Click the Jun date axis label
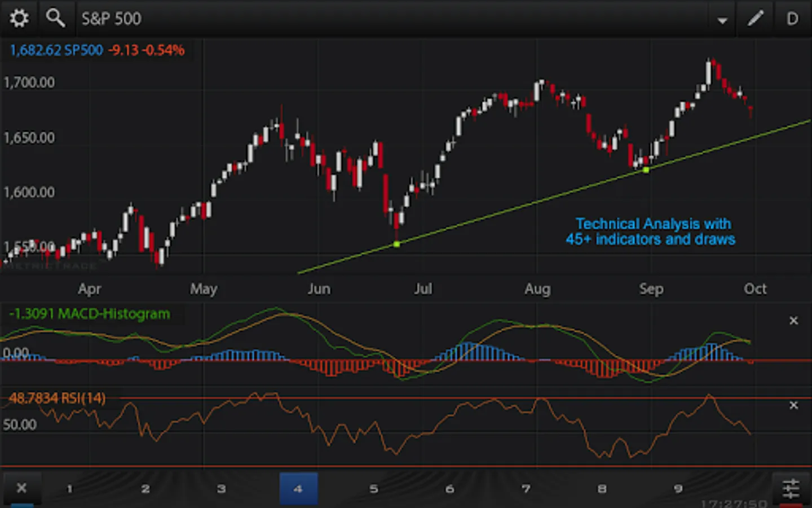This screenshot has width=812, height=508. [319, 289]
